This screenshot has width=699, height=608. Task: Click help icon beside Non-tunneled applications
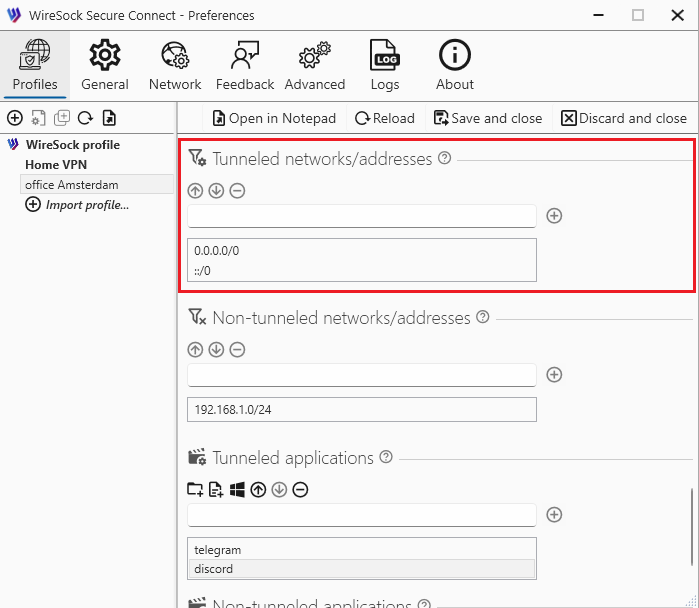pyautogui.click(x=424, y=604)
